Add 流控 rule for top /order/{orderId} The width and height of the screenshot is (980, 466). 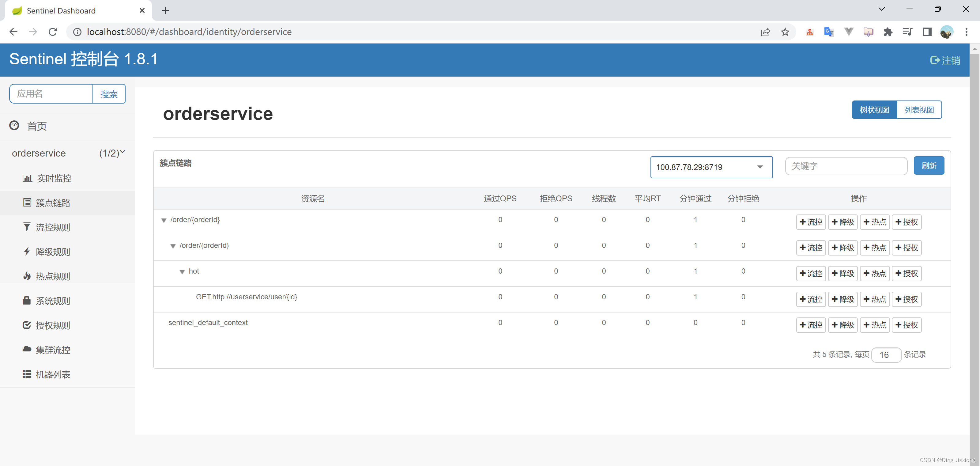pos(811,222)
